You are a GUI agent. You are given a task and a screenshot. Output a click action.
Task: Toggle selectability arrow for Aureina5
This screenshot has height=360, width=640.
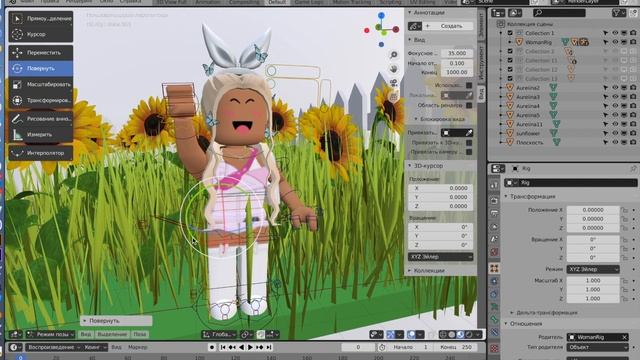click(606, 115)
